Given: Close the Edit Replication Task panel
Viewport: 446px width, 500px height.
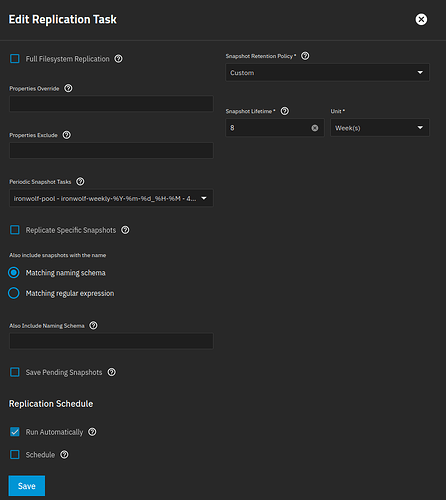Looking at the screenshot, I should click(x=421, y=19).
